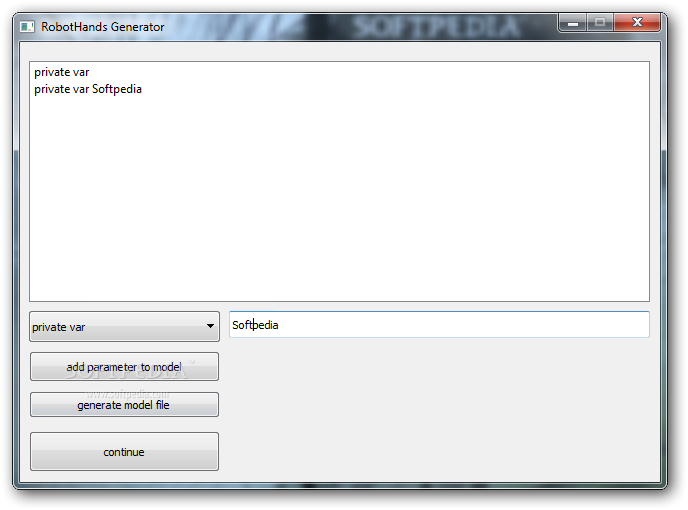
Task: Click the RobotHands Generator title text
Action: click(103, 27)
